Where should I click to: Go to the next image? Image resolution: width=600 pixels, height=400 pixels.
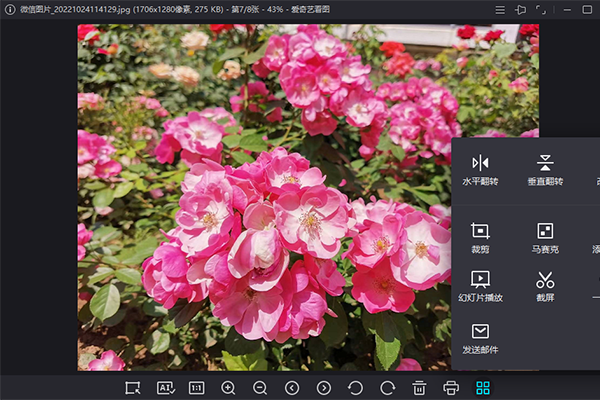324,387
